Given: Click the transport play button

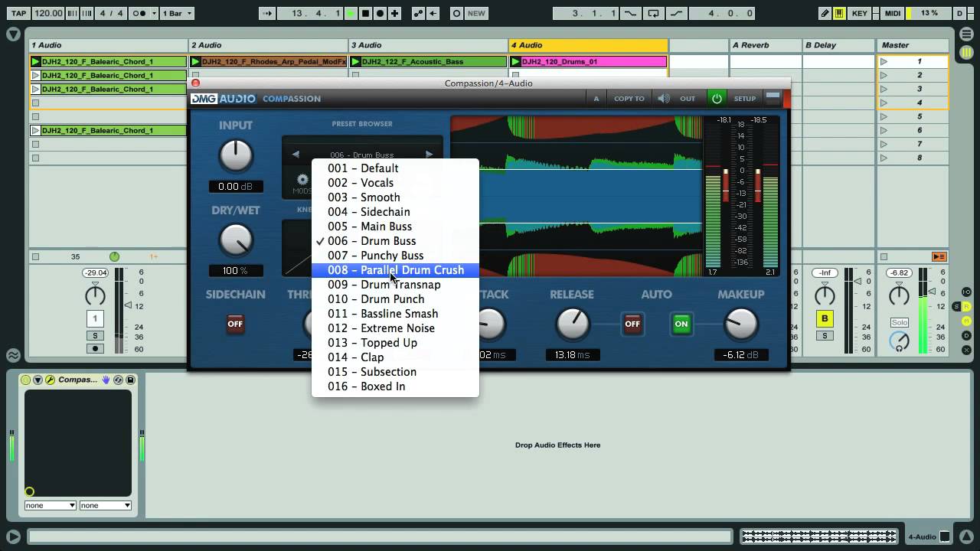Looking at the screenshot, I should (x=351, y=13).
